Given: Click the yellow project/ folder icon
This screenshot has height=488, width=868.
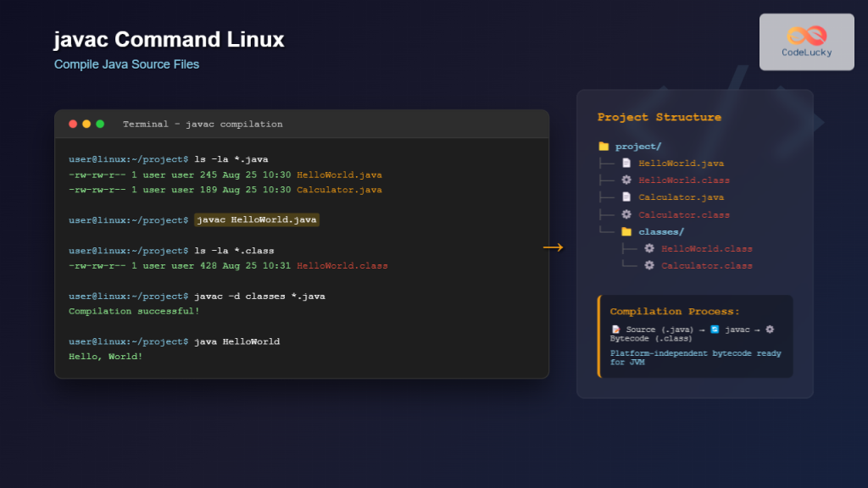Looking at the screenshot, I should click(604, 147).
